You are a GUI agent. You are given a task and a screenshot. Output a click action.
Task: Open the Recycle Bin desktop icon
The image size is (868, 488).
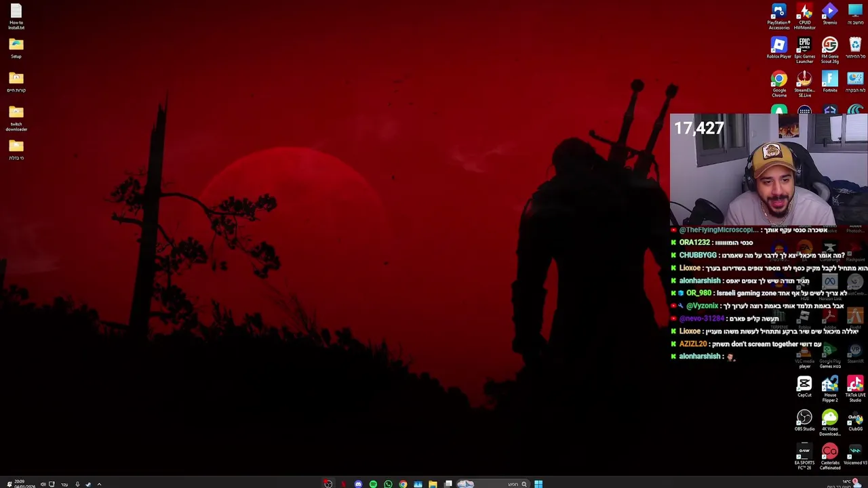[855, 48]
